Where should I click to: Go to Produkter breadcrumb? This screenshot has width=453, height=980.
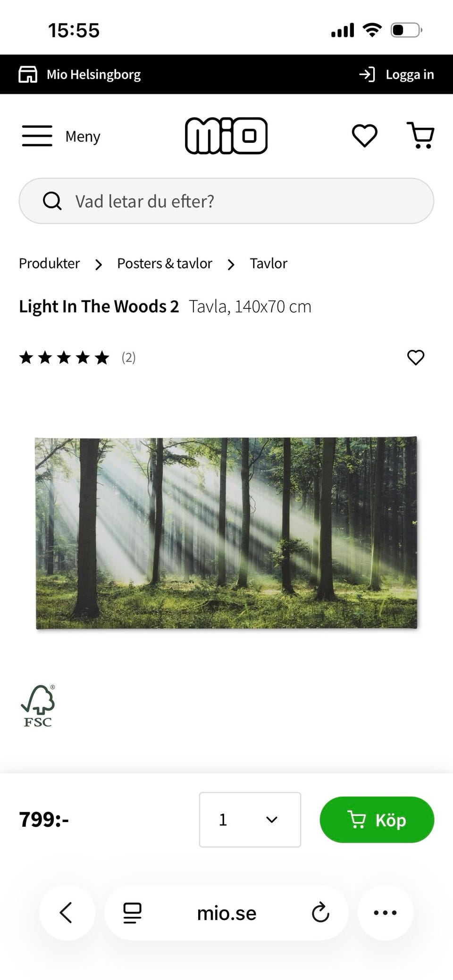(x=50, y=263)
